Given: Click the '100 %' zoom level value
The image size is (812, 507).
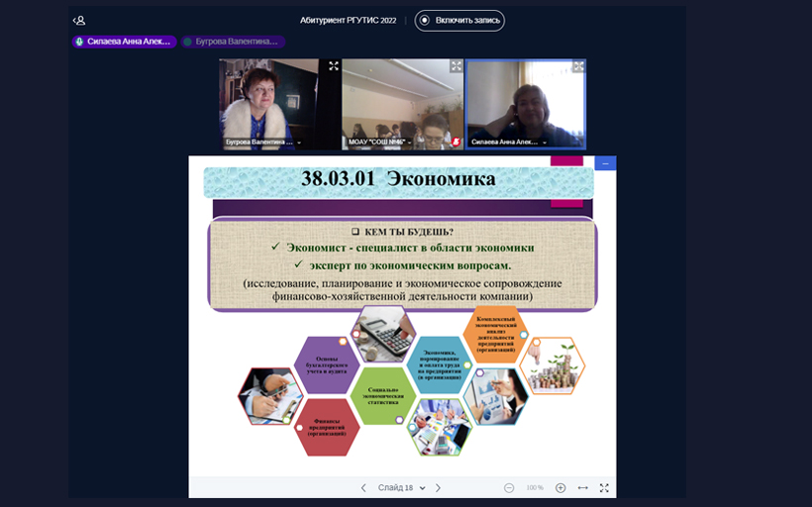Looking at the screenshot, I should [x=535, y=488].
